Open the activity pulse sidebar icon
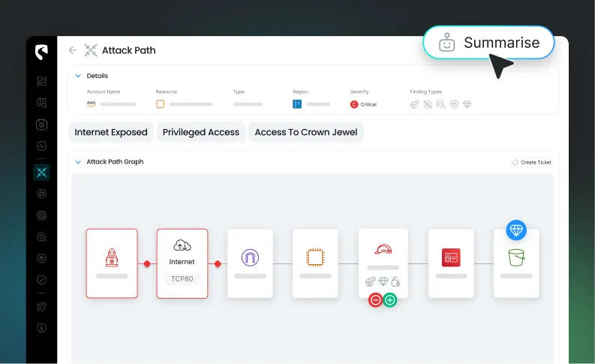 (x=41, y=146)
